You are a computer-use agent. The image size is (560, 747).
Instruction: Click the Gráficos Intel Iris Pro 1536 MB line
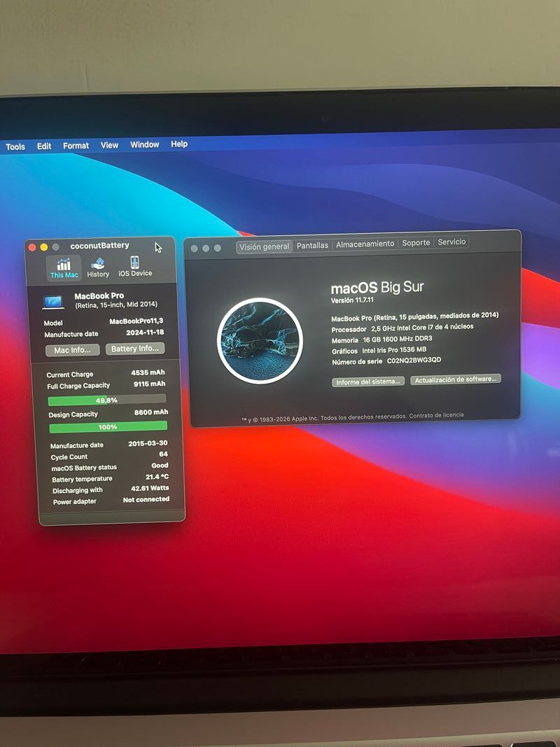(x=379, y=350)
